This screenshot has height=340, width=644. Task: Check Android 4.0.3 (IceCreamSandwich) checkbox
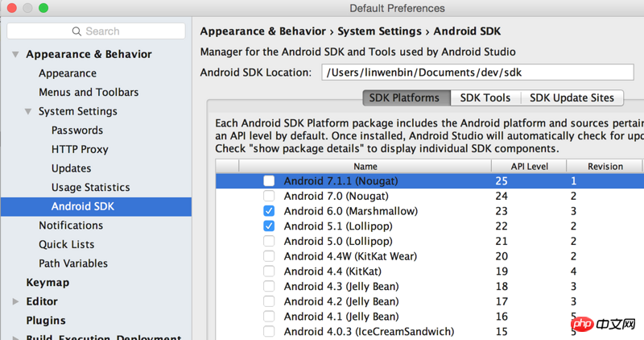(x=269, y=331)
